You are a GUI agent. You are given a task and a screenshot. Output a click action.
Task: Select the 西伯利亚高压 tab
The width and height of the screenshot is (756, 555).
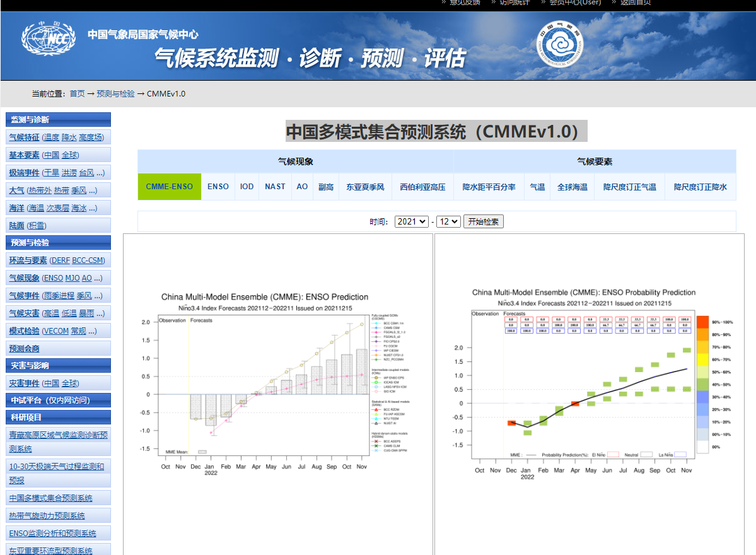422,187
